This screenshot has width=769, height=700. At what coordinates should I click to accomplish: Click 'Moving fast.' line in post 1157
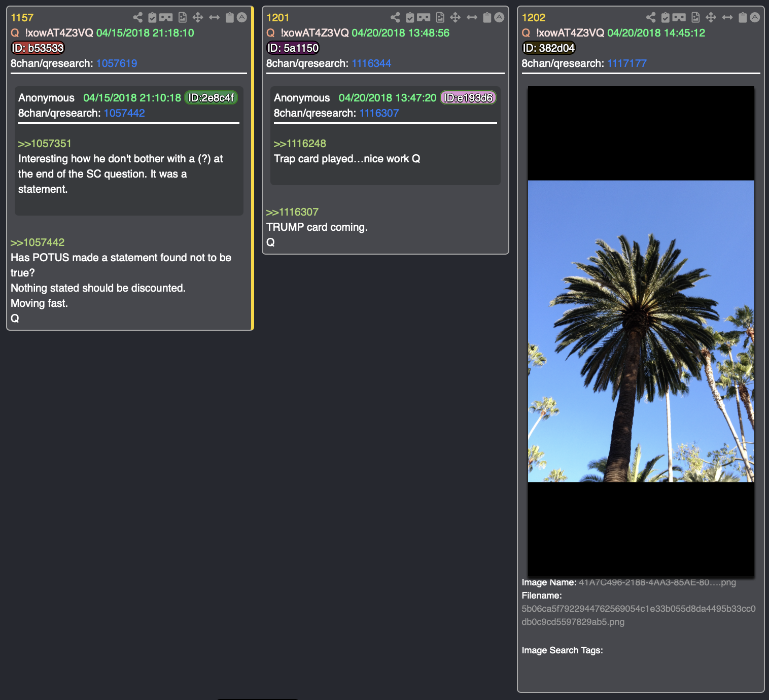[39, 303]
